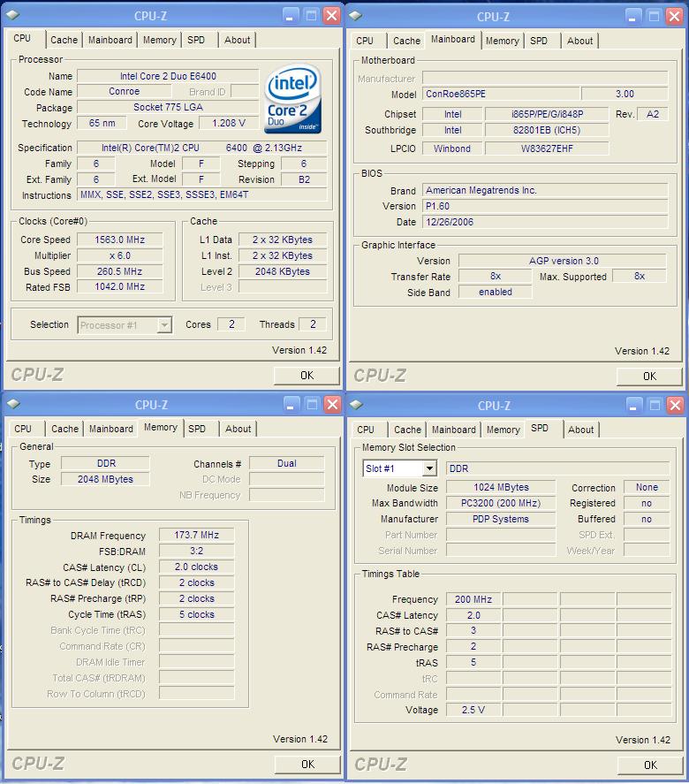This screenshot has height=784, width=689.
Task: Select SPD tab in the CPU window
Action: coord(196,40)
